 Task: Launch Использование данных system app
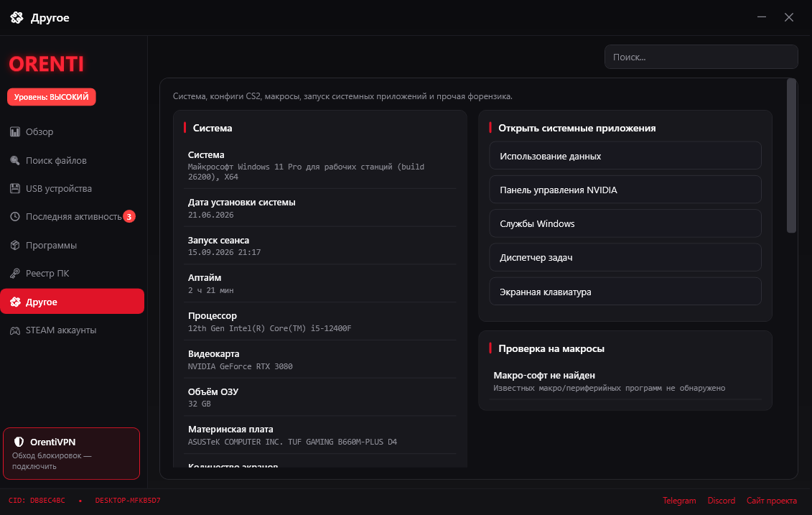(625, 156)
